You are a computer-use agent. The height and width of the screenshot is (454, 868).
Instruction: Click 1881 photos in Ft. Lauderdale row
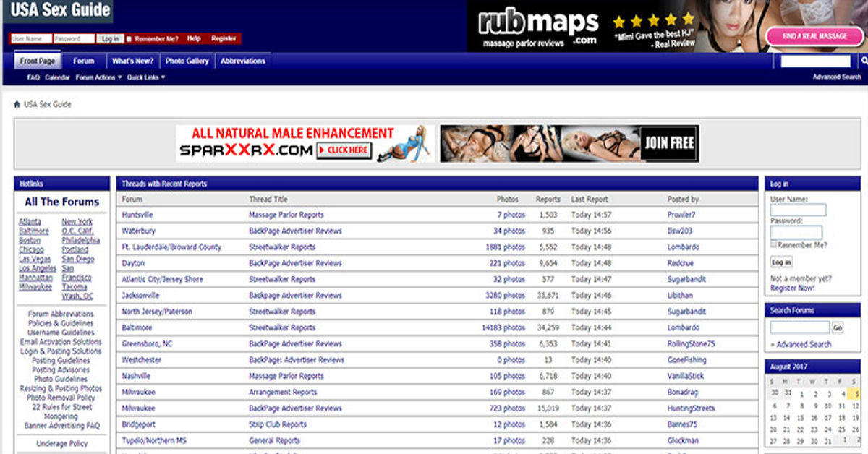[506, 247]
